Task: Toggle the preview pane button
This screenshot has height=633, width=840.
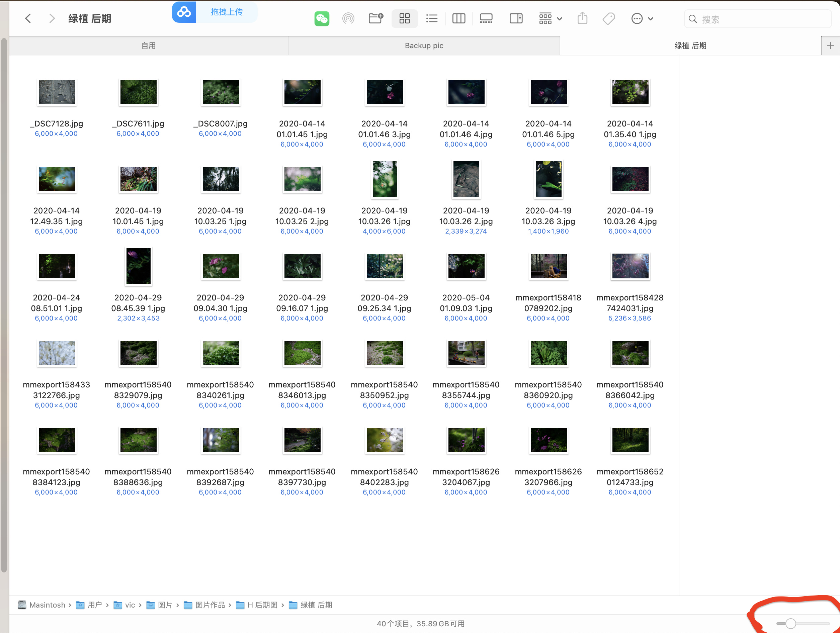Action: click(x=516, y=19)
